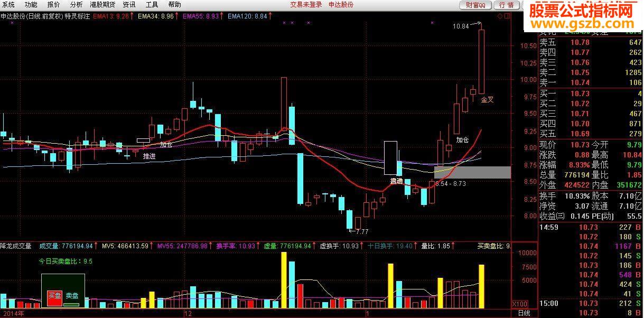Click the trade row with volume 1167 B
Image resolution: width=644 pixels, height=318 pixels.
pos(591,246)
